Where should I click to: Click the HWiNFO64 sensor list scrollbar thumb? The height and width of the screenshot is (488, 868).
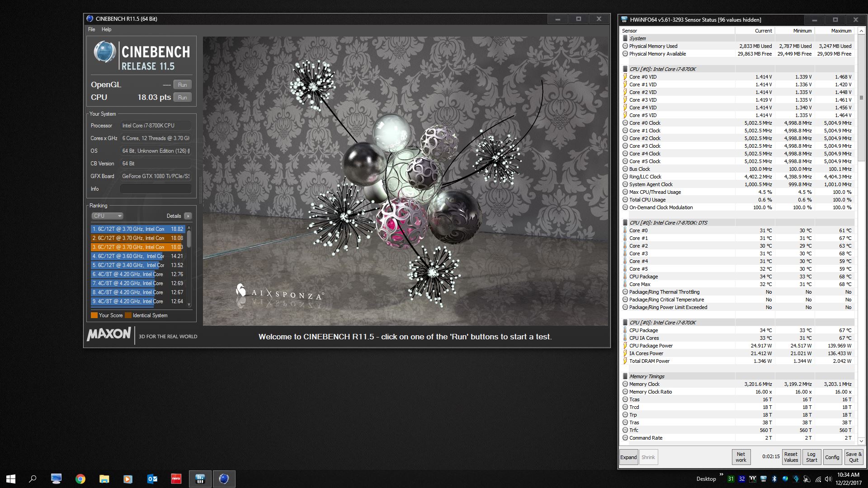pyautogui.click(x=861, y=98)
